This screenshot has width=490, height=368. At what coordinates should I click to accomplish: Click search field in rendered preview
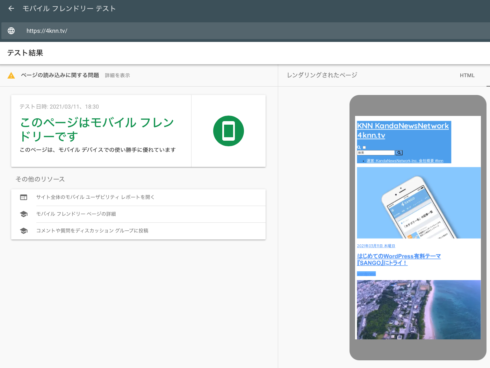[376, 153]
